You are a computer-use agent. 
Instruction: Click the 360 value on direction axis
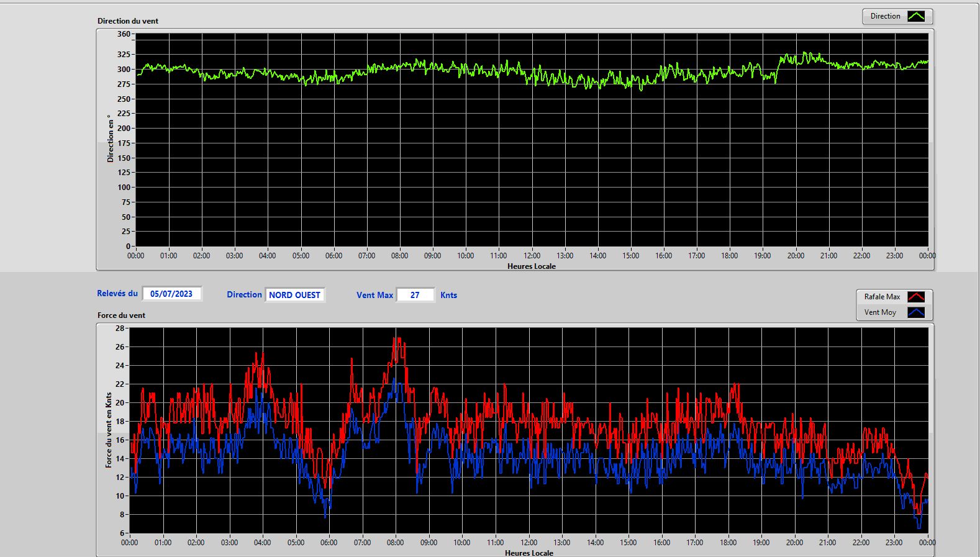[124, 34]
